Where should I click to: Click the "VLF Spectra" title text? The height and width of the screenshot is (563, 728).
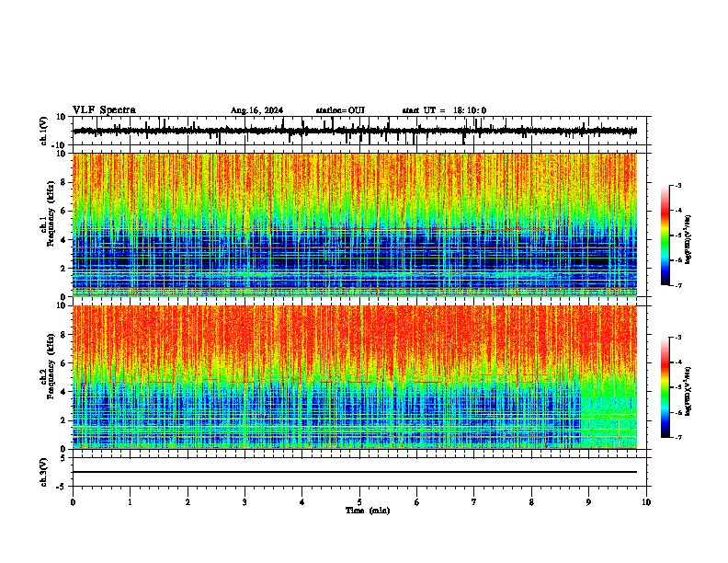104,109
